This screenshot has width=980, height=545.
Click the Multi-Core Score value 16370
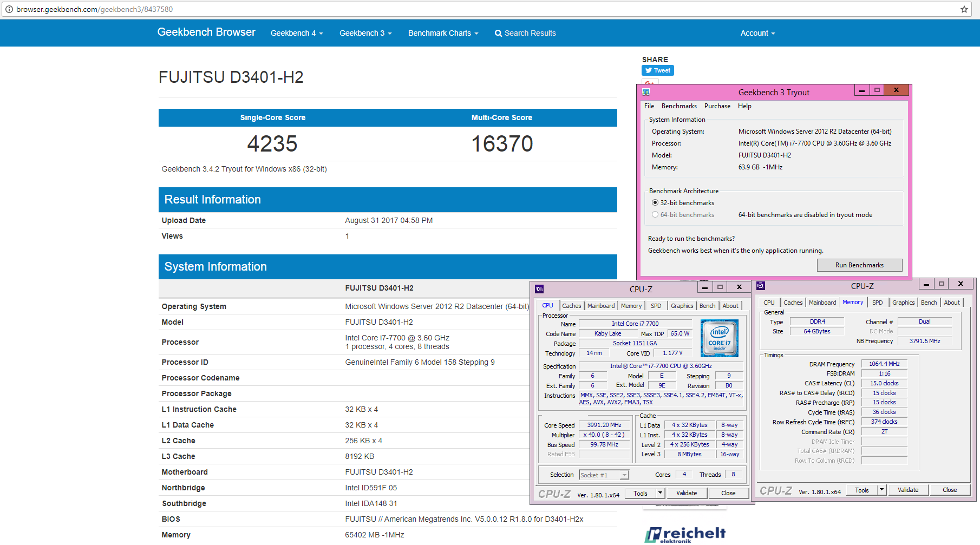click(502, 144)
